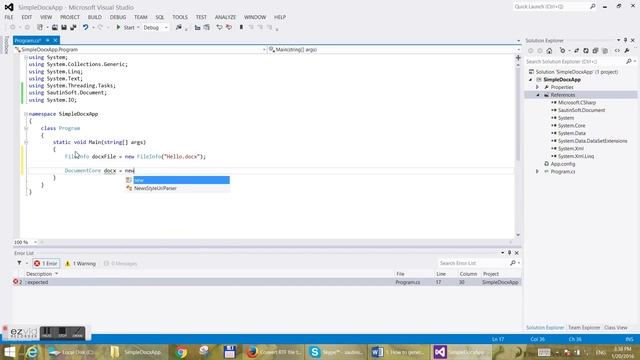Undo the last edit via the toolbar
The width and height of the screenshot is (640, 360).
click(85, 27)
